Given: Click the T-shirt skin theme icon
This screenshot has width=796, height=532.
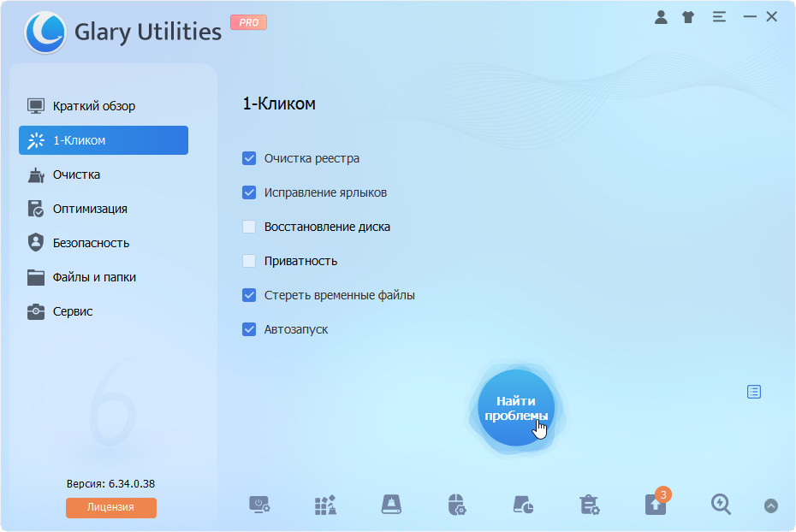Looking at the screenshot, I should click(688, 17).
